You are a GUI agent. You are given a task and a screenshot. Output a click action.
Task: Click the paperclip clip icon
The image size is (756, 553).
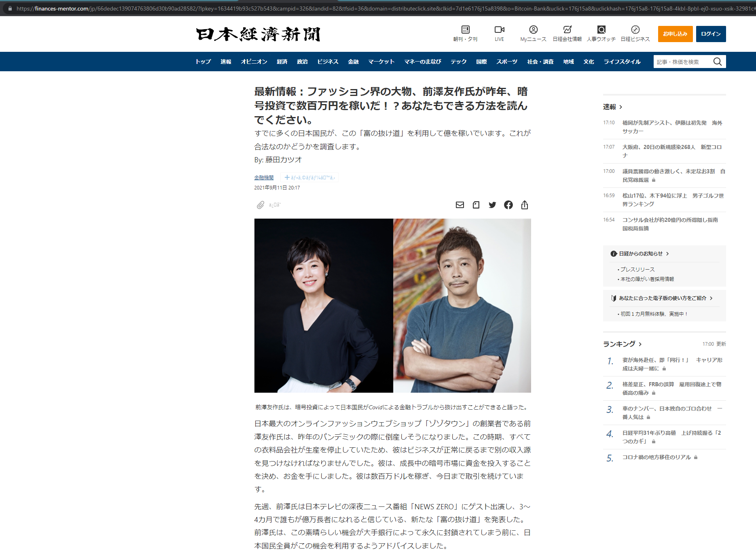coord(260,205)
